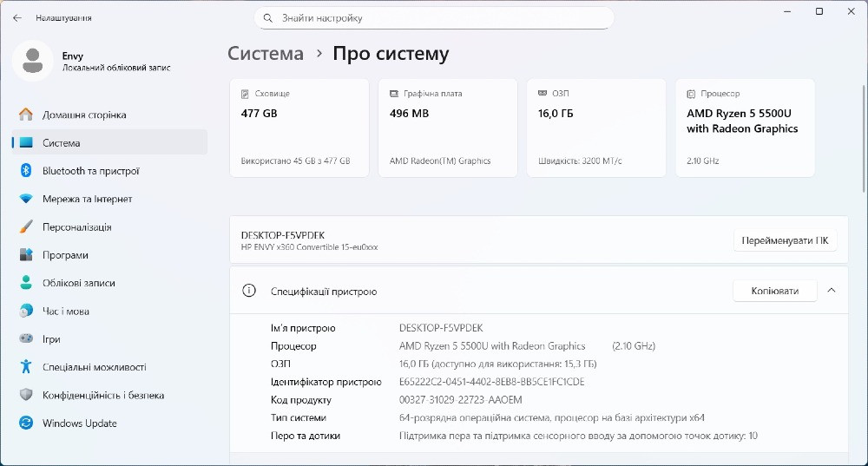868x466 pixels.
Task: Click the ОЗП memory card icon
Action: pos(542,94)
